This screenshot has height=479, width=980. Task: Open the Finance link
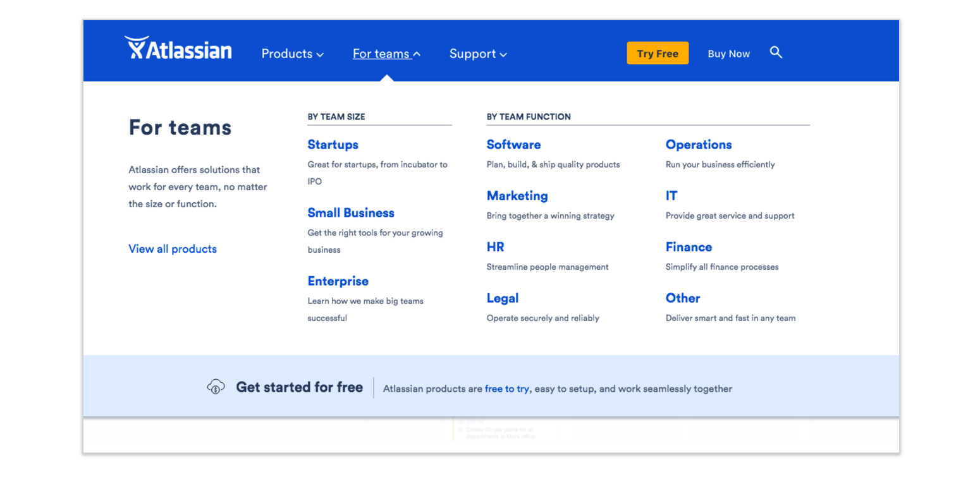pyautogui.click(x=689, y=247)
